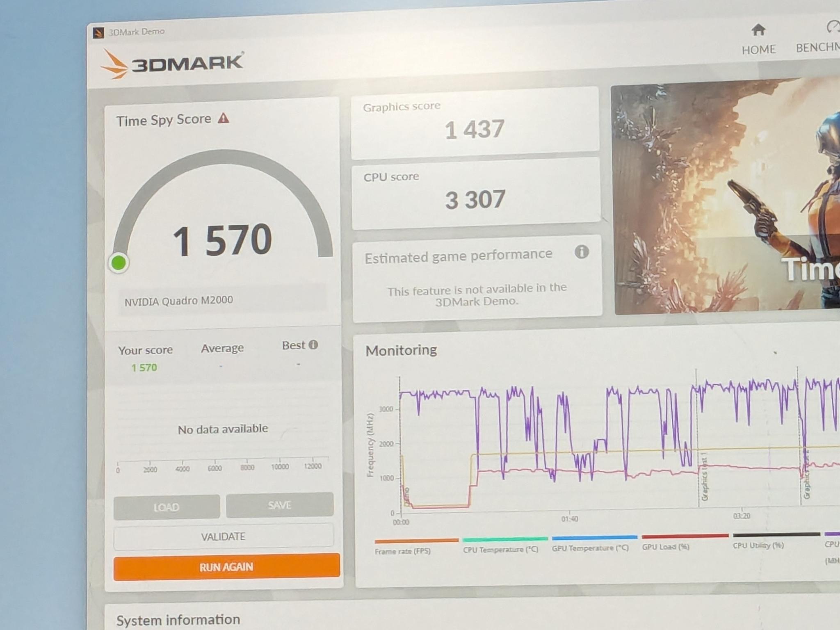840x630 pixels.
Task: Click the home house icon
Action: tap(758, 30)
